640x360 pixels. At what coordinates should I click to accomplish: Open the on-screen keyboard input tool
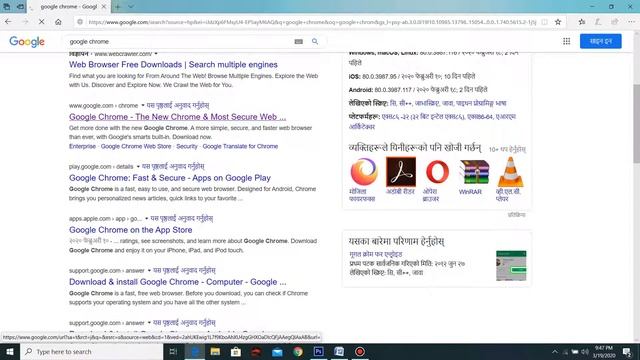pyautogui.click(x=299, y=41)
